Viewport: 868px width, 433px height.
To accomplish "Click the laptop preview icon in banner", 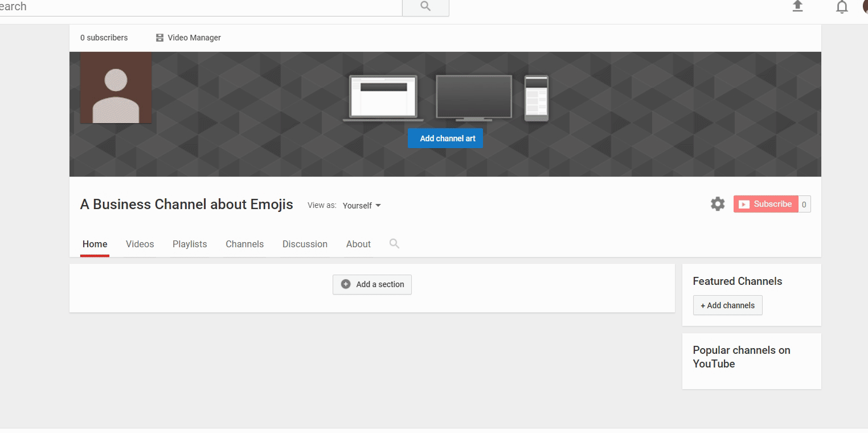I will 383,98.
